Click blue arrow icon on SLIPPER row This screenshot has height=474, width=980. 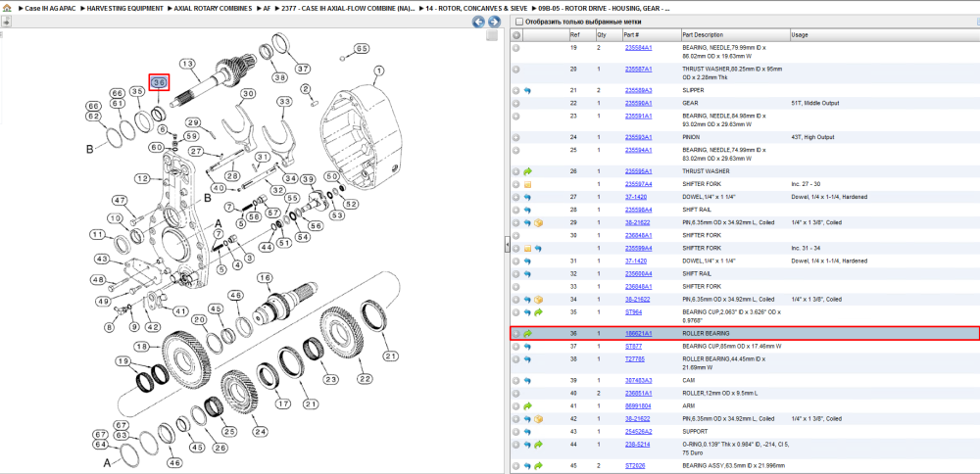(527, 90)
